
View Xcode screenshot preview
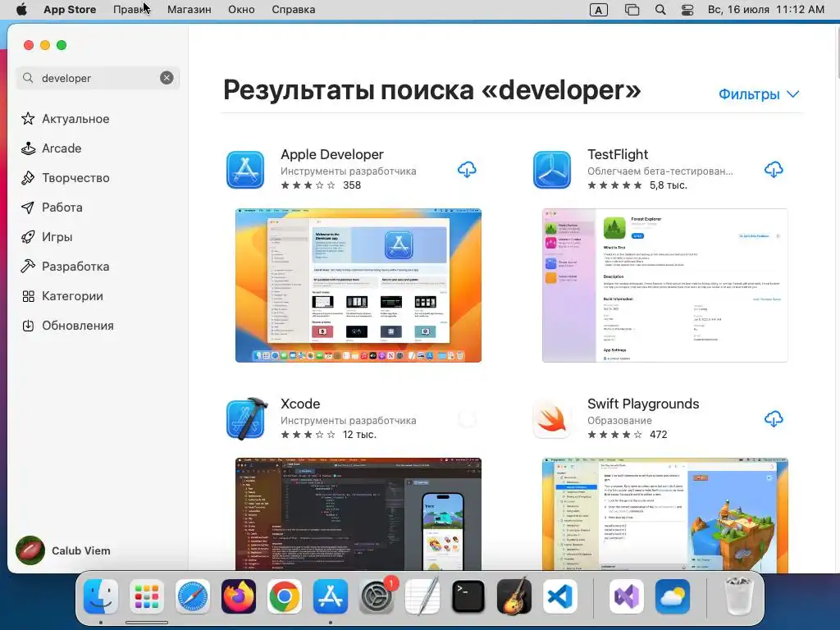click(x=358, y=514)
